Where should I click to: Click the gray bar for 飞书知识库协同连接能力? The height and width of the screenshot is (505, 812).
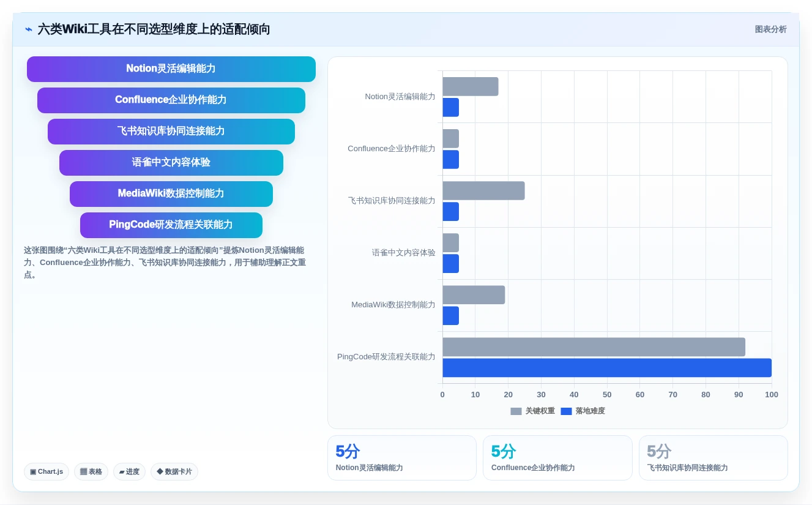click(x=483, y=190)
